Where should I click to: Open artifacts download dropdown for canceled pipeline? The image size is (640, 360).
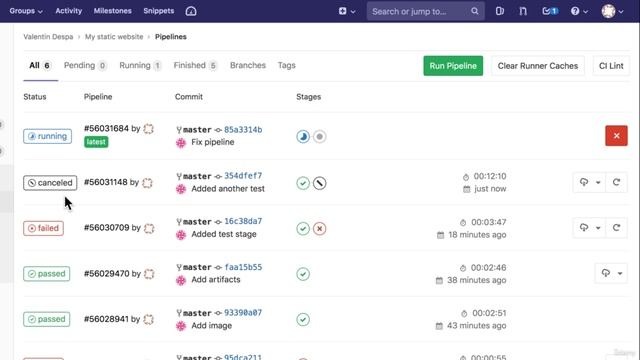pyautogui.click(x=590, y=182)
